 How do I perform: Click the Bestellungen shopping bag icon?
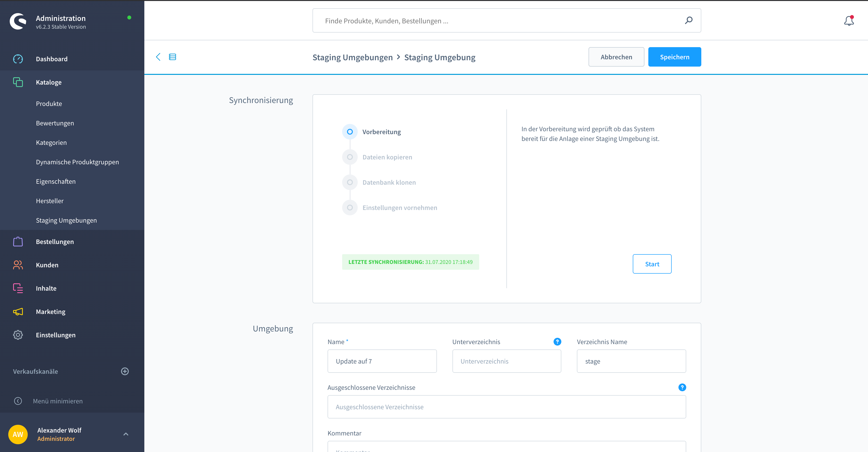pyautogui.click(x=18, y=242)
